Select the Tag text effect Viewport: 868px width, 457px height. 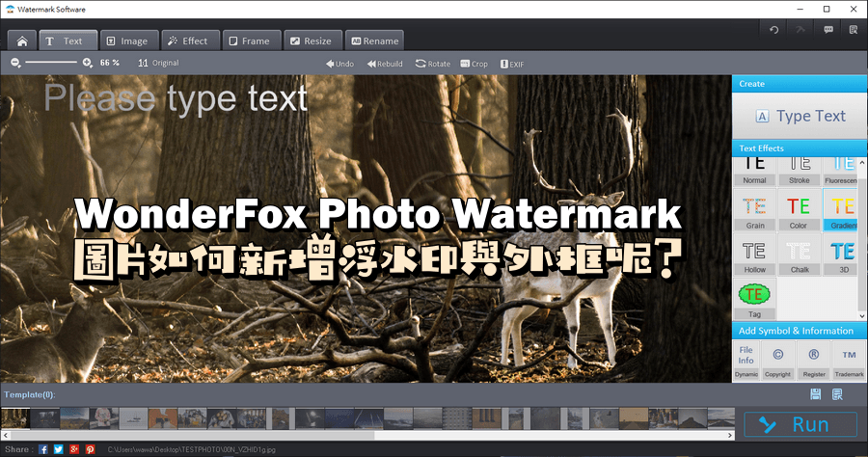point(754,299)
